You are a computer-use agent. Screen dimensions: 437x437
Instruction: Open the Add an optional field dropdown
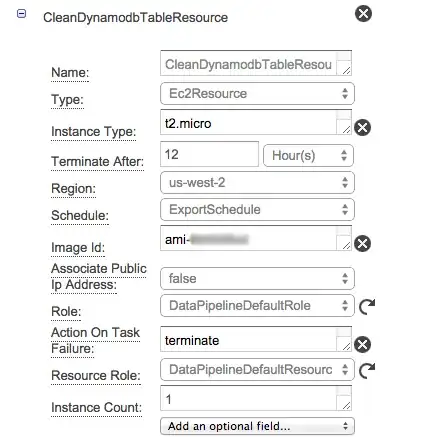click(x=257, y=426)
